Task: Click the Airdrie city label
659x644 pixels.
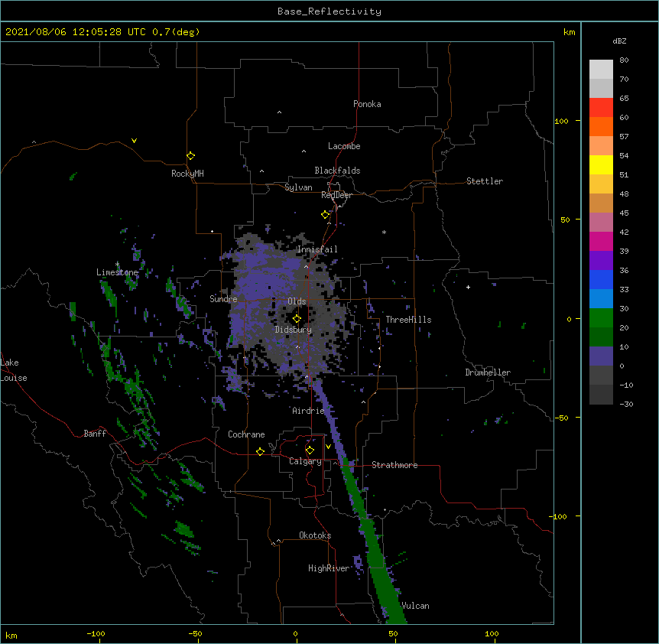Action: point(309,411)
